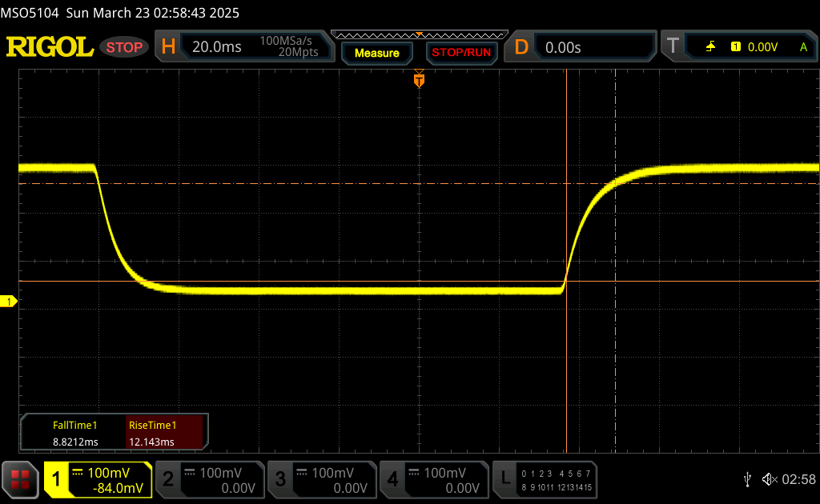Click the orange trigger position T marker
Viewport: 820px width, 504px height.
point(419,81)
